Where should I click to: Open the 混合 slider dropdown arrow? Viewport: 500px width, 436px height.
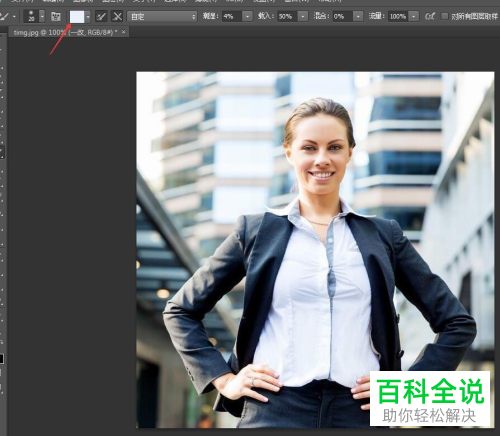[358, 16]
